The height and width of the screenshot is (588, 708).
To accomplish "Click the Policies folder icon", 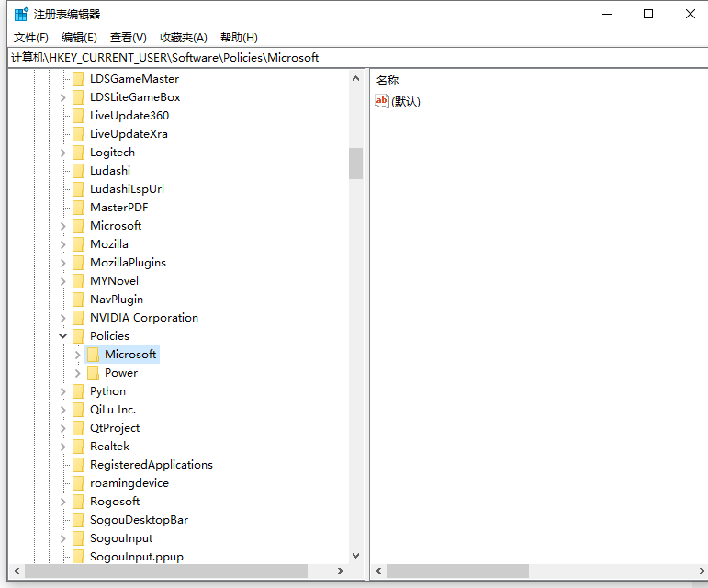I will tap(79, 336).
